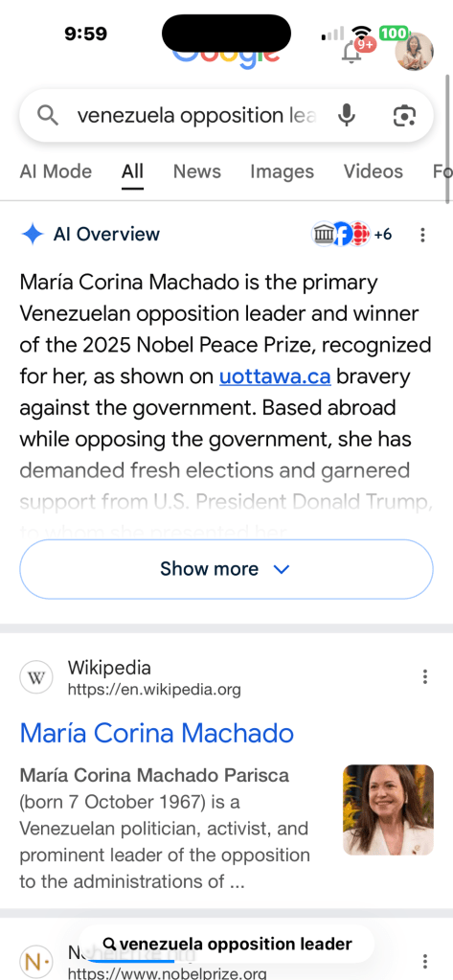Tap the Wikipedia site favicon
The width and height of the screenshot is (453, 980).
coord(36,678)
